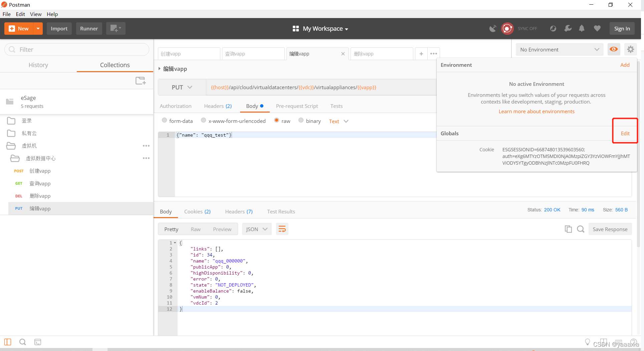The height and width of the screenshot is (351, 644).
Task: Click the sync status icon
Action: 507,28
